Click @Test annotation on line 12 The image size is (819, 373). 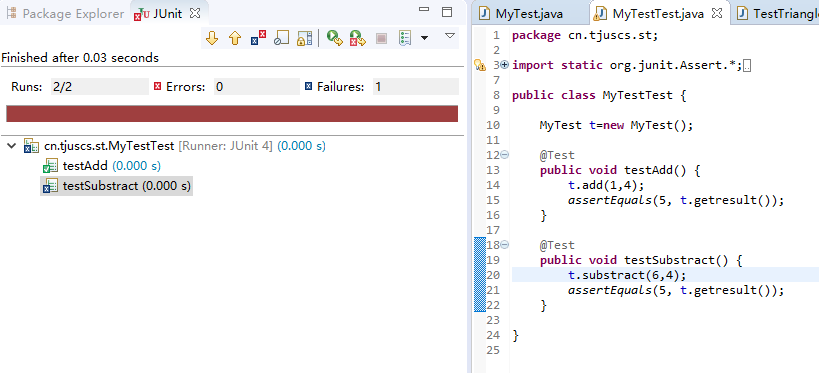coord(557,155)
